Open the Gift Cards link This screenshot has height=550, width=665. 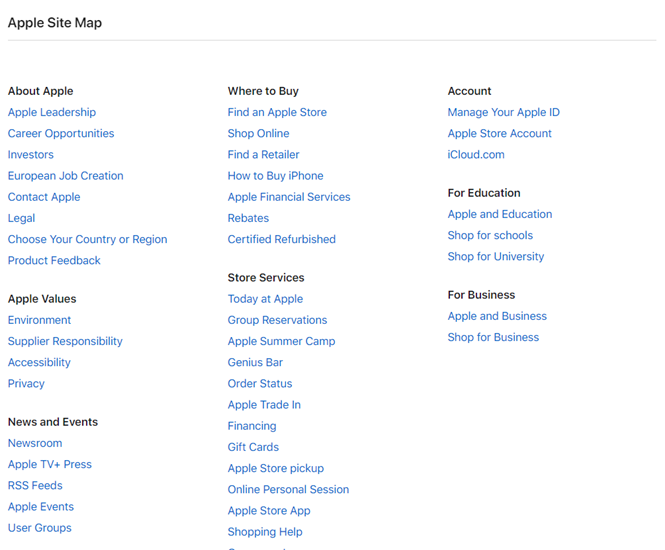coord(253,447)
